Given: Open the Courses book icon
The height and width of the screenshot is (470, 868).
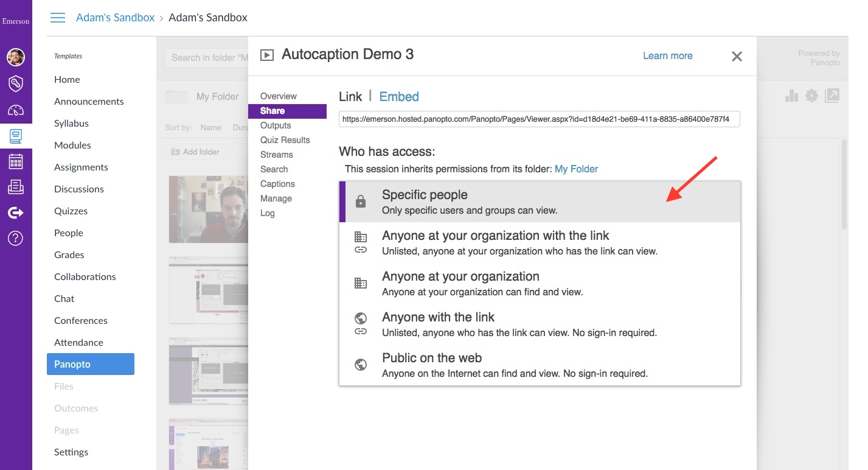Looking at the screenshot, I should pos(16,136).
